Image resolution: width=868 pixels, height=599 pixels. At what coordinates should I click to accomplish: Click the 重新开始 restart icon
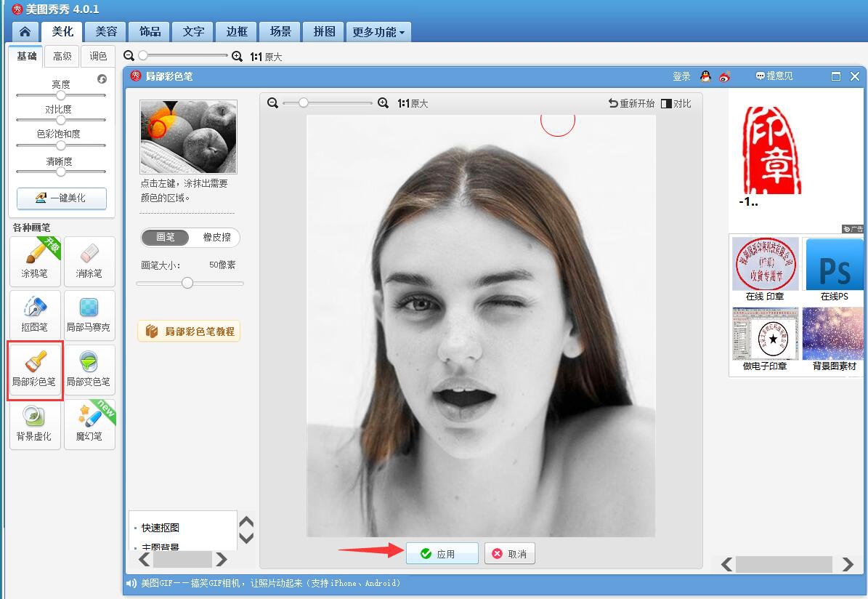click(614, 104)
